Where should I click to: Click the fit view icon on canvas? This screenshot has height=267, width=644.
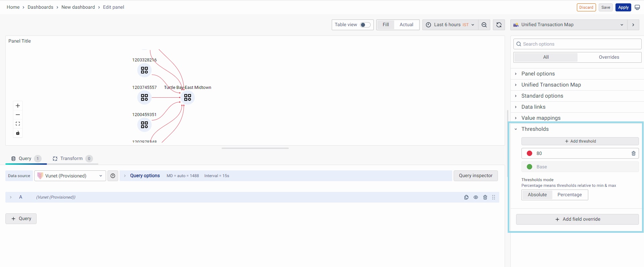click(18, 124)
